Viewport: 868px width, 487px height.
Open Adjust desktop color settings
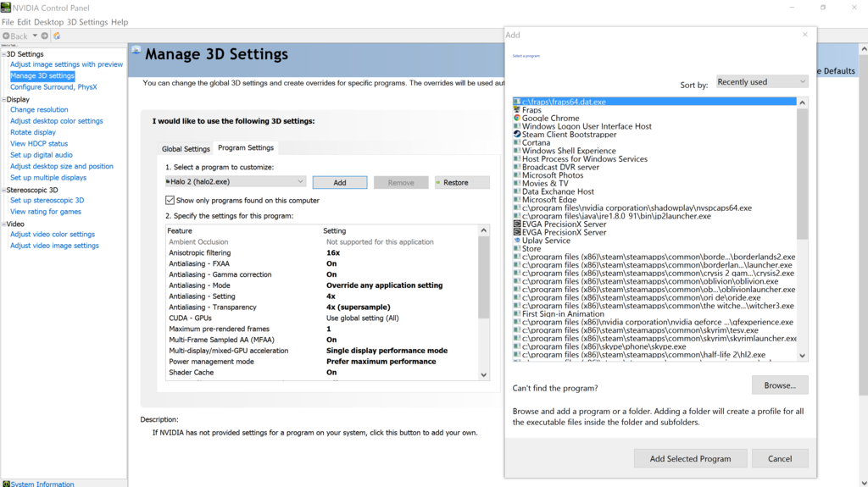pos(57,120)
